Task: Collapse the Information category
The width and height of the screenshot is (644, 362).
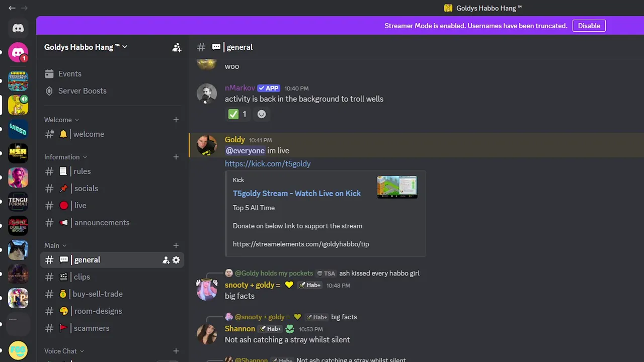Action: click(x=65, y=157)
